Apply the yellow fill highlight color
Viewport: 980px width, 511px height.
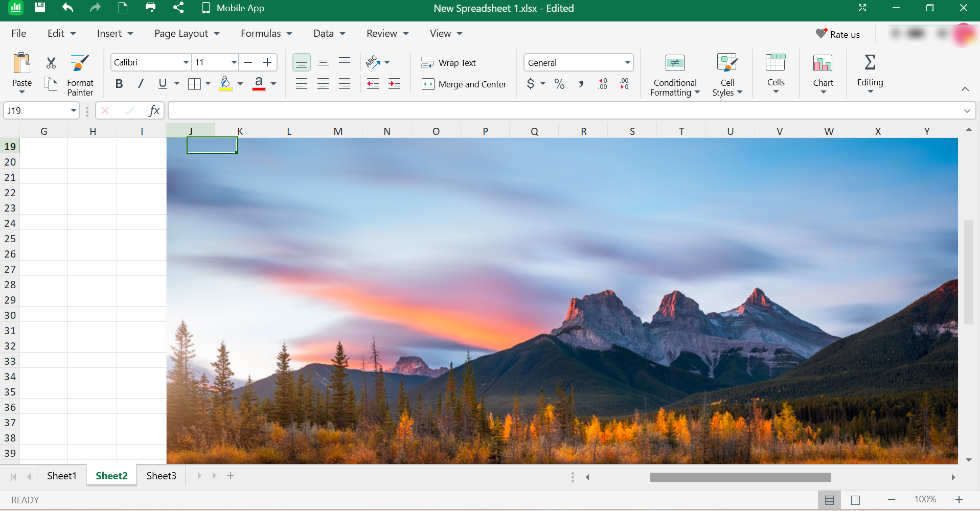pos(225,84)
